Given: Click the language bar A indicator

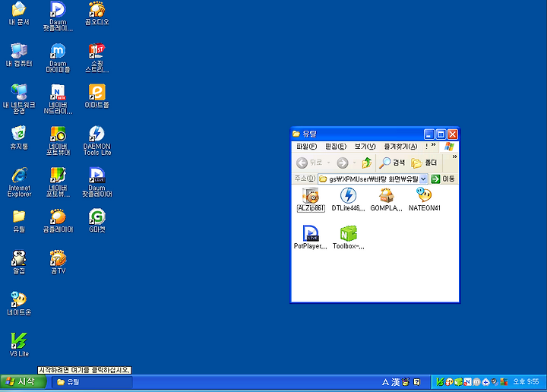Looking at the screenshot, I should pyautogui.click(x=385, y=382).
